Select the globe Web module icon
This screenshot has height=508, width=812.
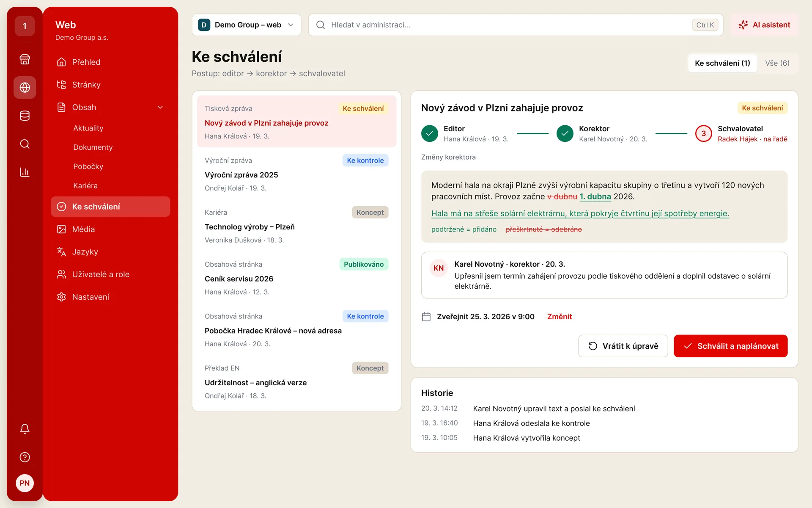(x=25, y=88)
